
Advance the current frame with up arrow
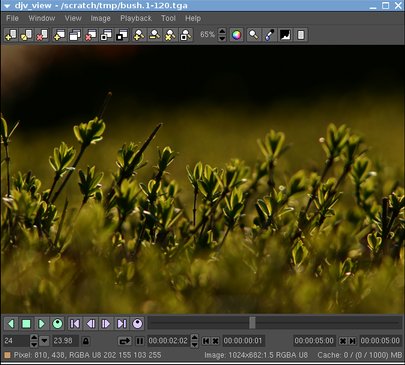[x=194, y=337]
